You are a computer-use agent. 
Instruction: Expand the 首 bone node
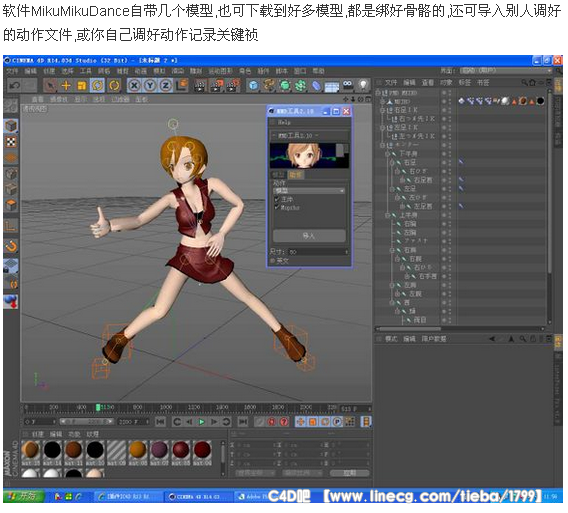(x=392, y=303)
